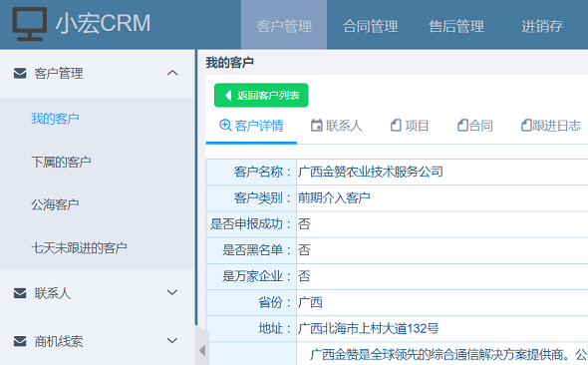Expand the 商机线索 sidebar section chevron
This screenshot has height=365, width=588.
click(172, 341)
